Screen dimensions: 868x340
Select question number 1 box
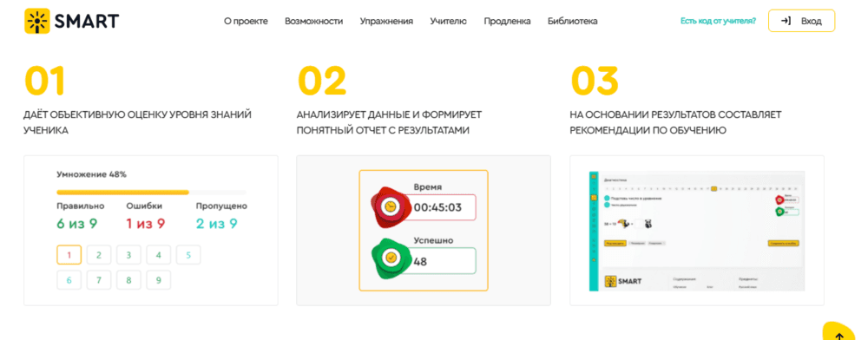[69, 255]
